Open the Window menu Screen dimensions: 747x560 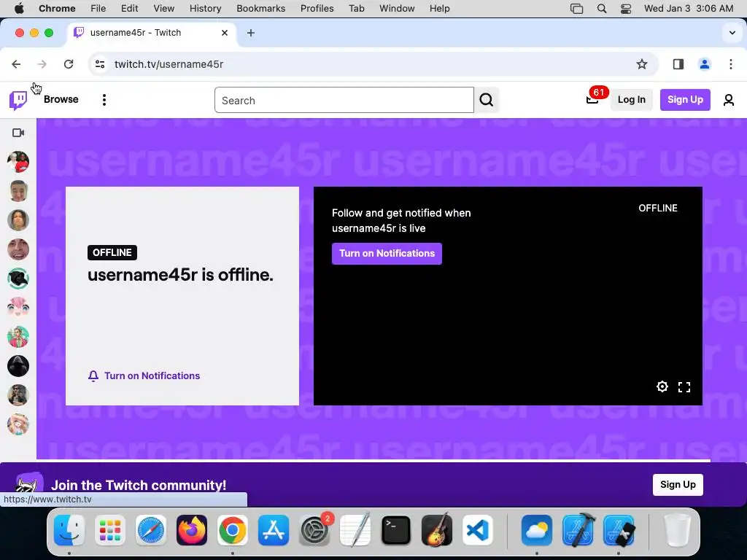pyautogui.click(x=397, y=9)
